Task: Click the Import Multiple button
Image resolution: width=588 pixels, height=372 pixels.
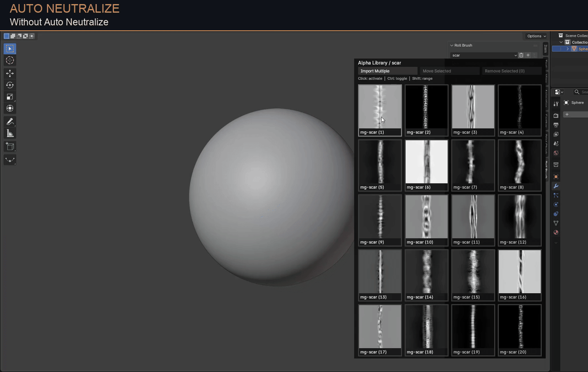Action: tap(388, 71)
